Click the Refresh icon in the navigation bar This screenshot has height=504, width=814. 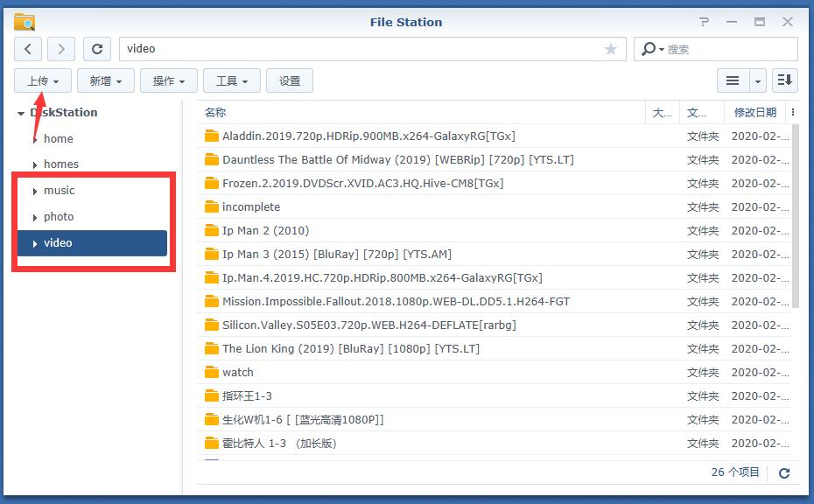tap(96, 48)
